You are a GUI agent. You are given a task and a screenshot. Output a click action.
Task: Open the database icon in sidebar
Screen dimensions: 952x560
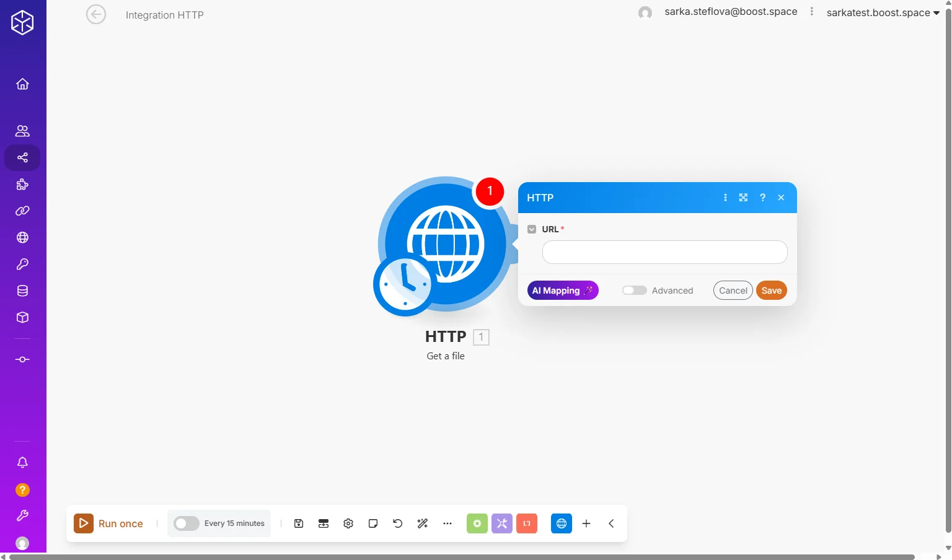click(22, 291)
